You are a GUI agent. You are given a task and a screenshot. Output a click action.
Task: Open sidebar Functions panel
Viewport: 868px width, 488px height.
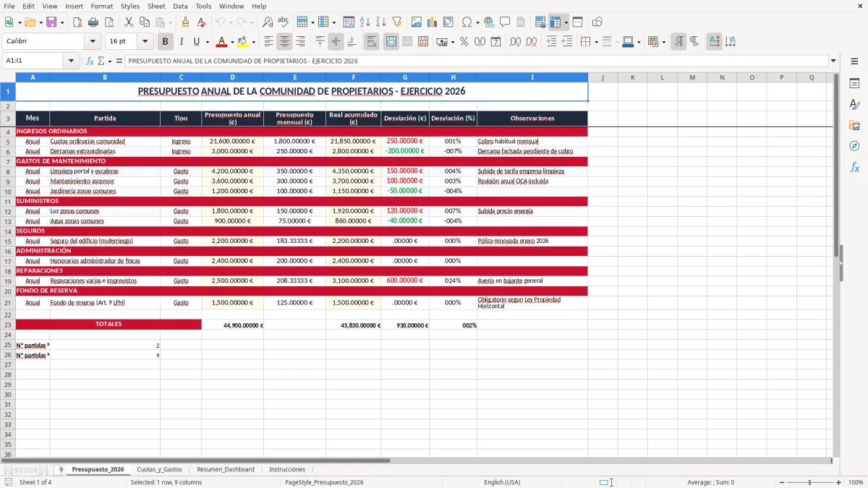(854, 167)
